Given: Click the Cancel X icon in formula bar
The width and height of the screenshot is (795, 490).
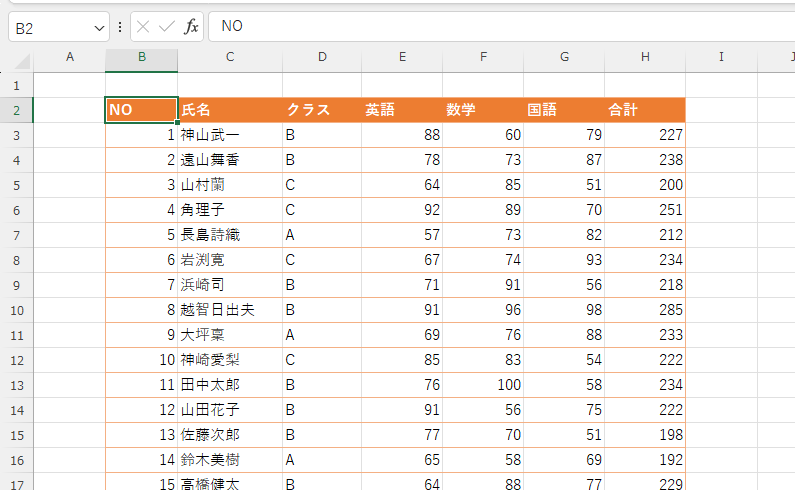Looking at the screenshot, I should 143,27.
